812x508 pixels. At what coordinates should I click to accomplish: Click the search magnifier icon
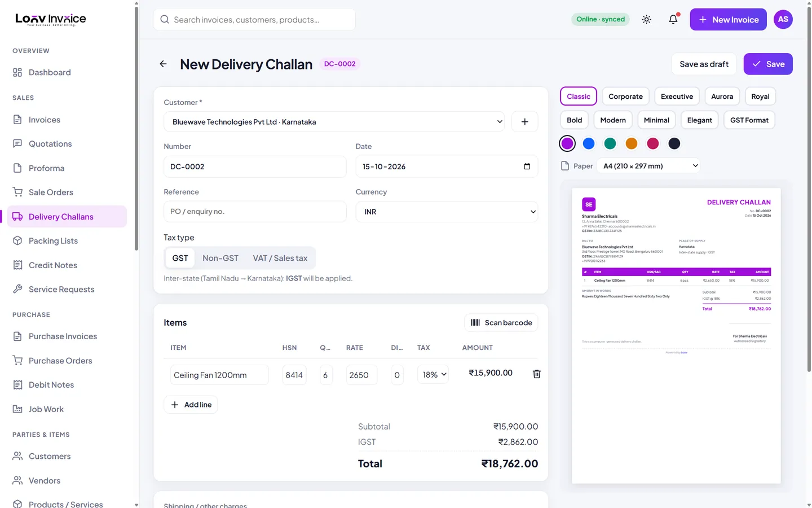[x=165, y=20]
